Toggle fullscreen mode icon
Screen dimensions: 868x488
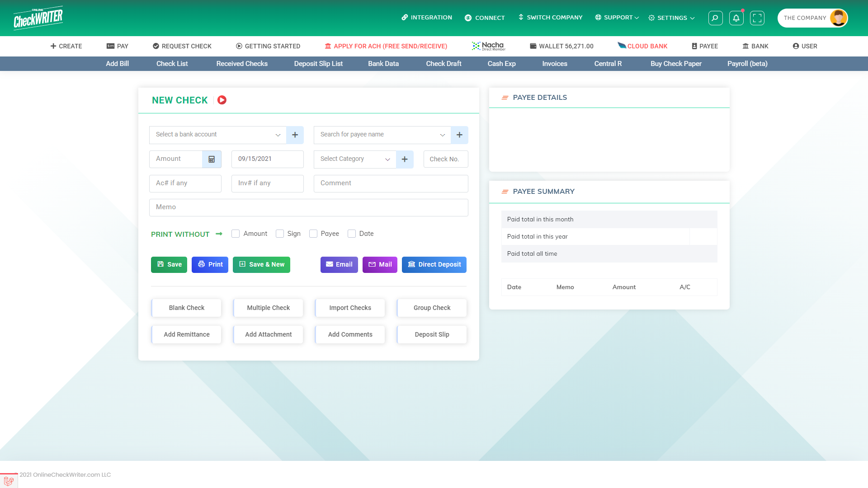(757, 18)
